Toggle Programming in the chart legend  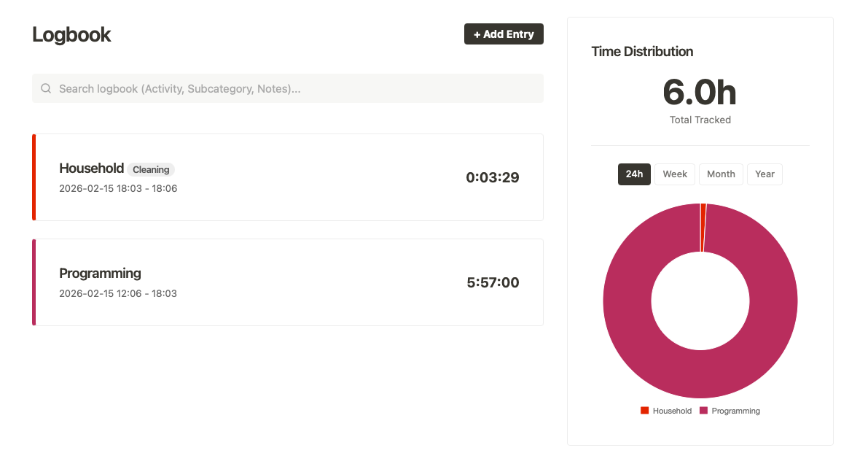click(x=730, y=411)
